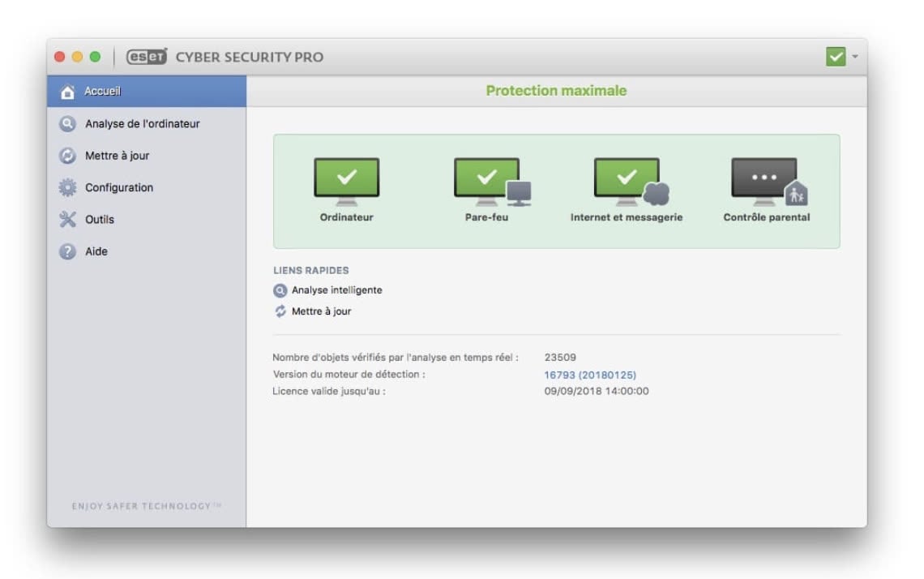Image resolution: width=924 pixels, height=579 pixels.
Task: Click the Analyse de l'ordinateur magnifier icon
Action: (68, 124)
